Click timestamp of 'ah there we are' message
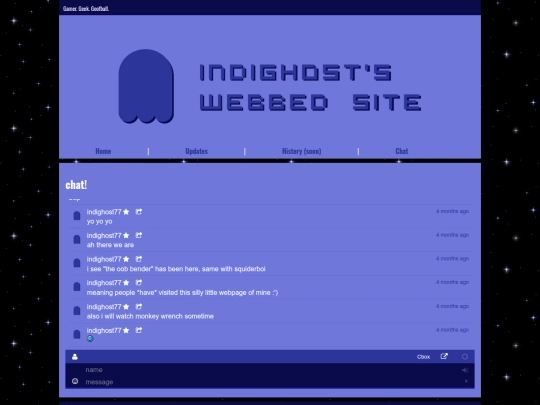This screenshot has width=540, height=405. point(452,235)
